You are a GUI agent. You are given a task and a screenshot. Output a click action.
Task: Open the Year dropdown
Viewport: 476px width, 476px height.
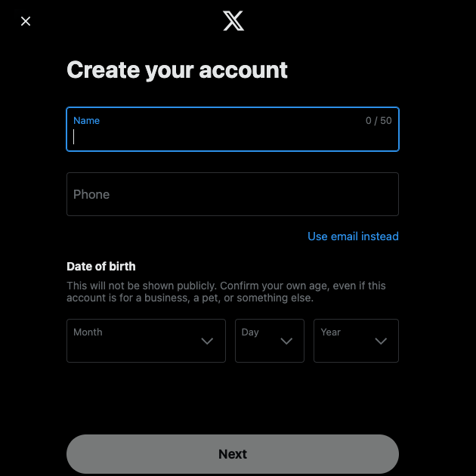356,341
